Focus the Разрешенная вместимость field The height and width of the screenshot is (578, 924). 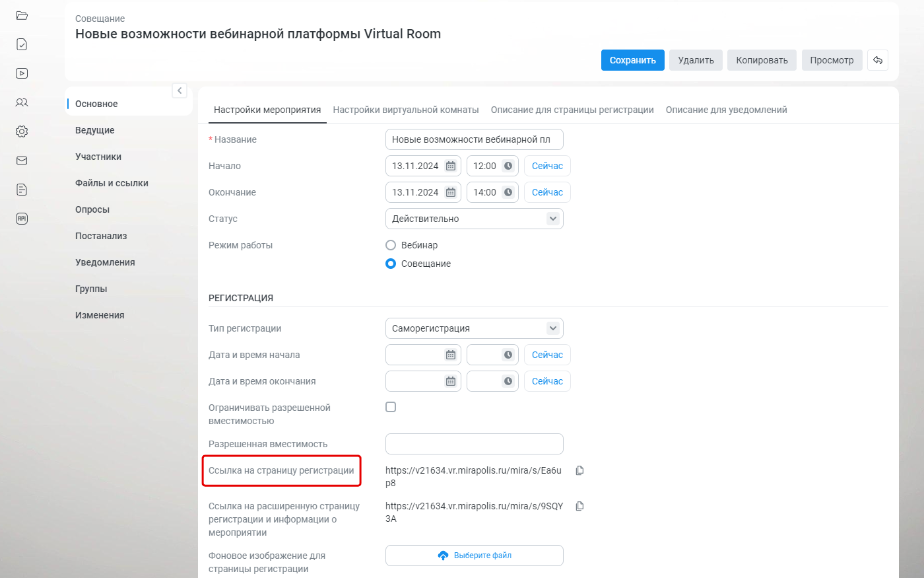pos(475,444)
